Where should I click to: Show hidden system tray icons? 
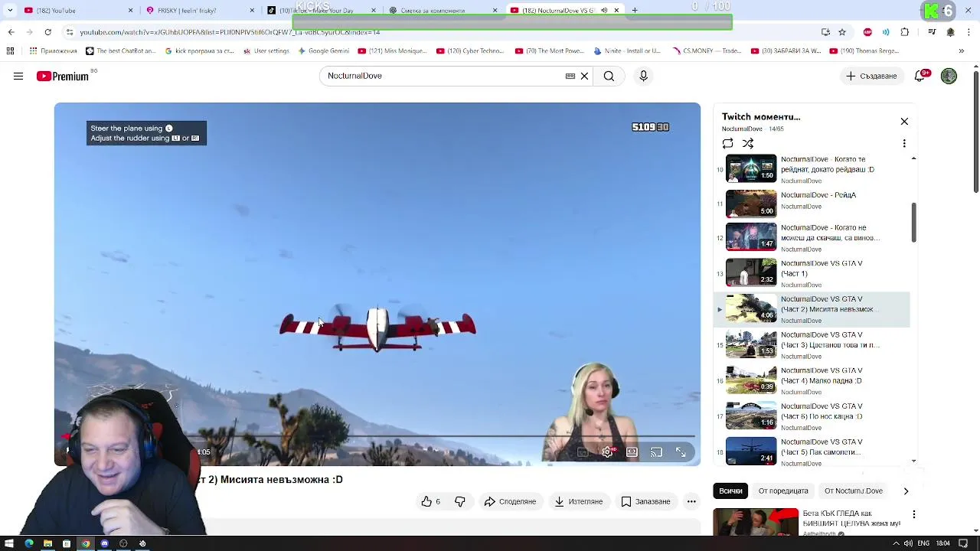896,543
